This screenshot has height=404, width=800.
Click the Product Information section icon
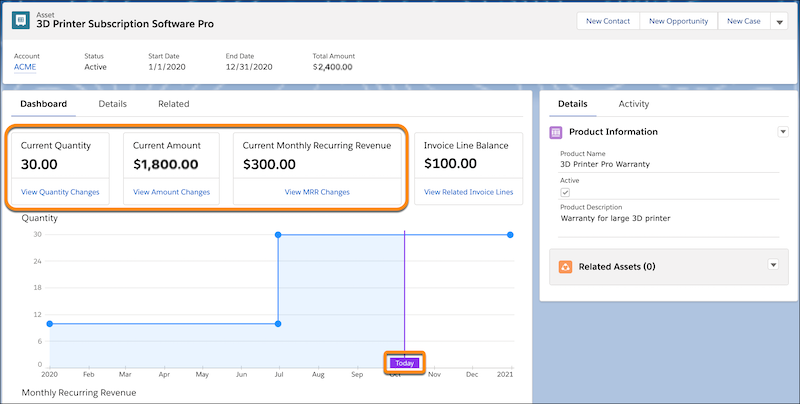[x=556, y=132]
